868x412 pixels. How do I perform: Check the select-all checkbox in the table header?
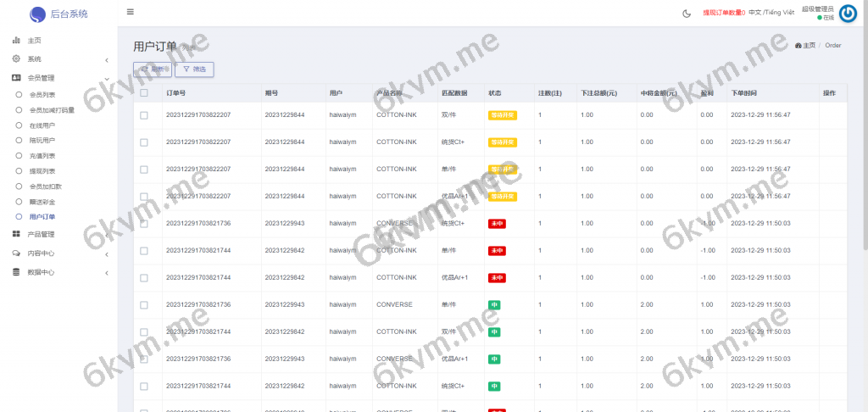point(144,92)
